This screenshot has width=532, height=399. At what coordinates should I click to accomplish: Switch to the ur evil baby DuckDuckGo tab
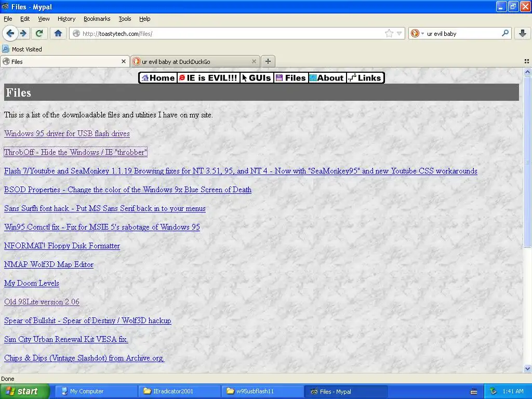[x=195, y=61]
